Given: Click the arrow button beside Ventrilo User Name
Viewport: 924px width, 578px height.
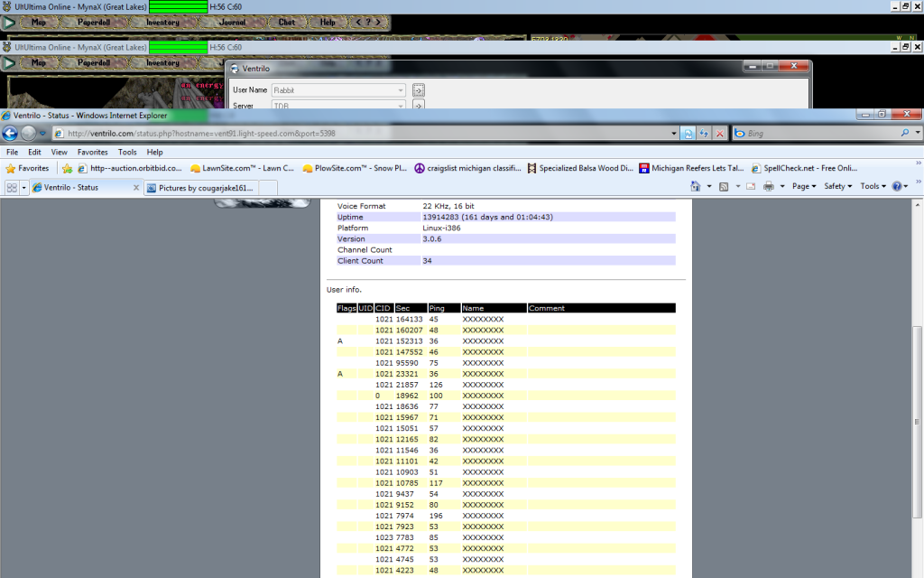Looking at the screenshot, I should point(419,90).
